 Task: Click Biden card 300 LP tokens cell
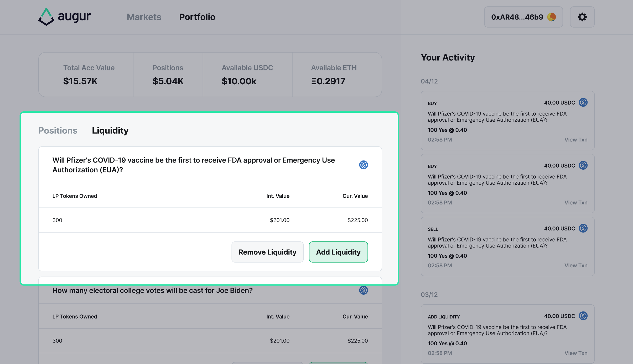click(x=57, y=341)
